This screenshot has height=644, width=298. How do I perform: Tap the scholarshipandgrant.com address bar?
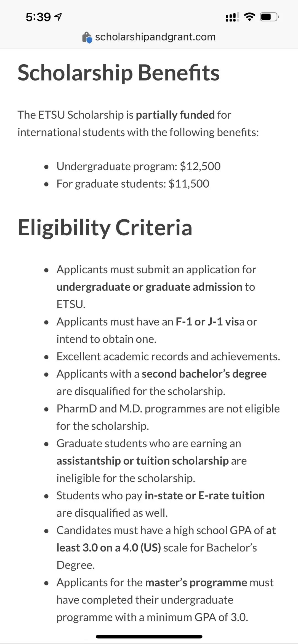coord(155,37)
